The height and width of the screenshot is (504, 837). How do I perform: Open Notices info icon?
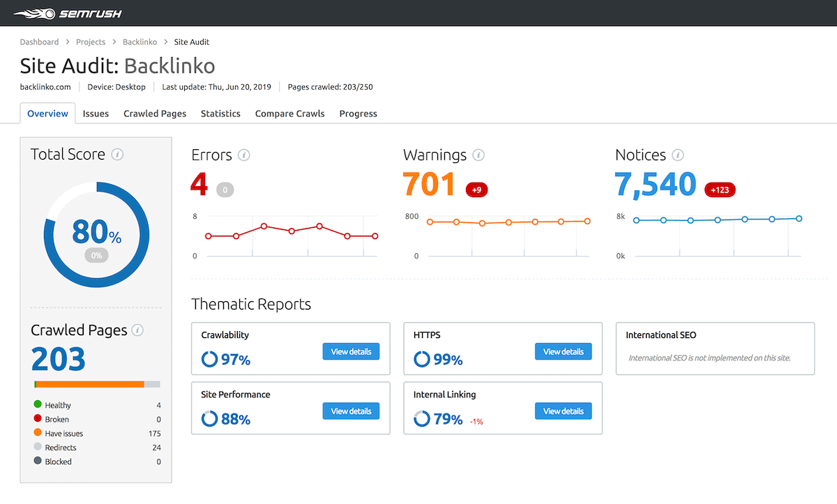pos(677,155)
